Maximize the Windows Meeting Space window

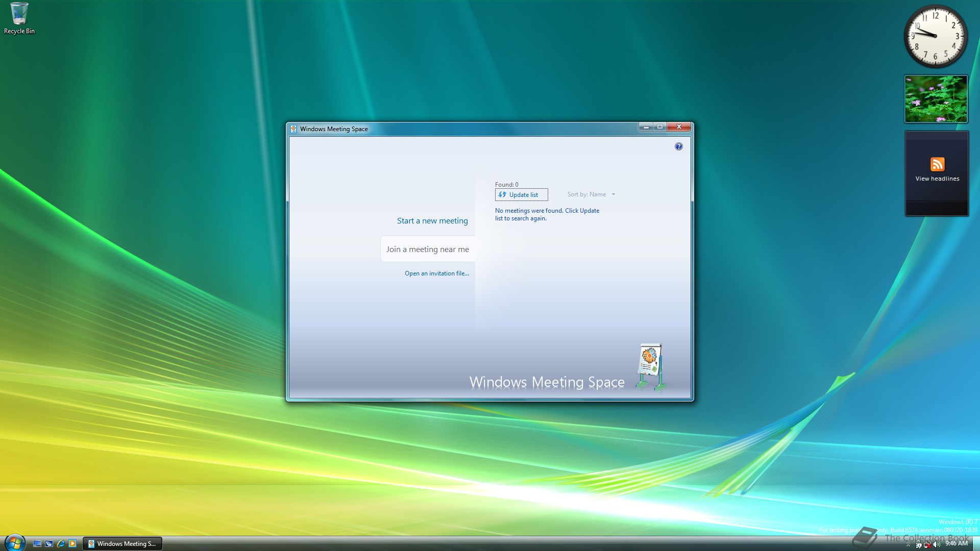click(x=660, y=127)
